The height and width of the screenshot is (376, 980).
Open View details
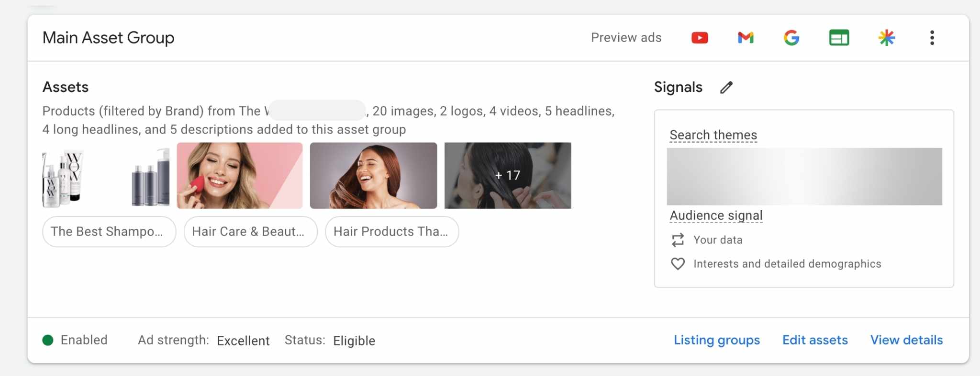pos(906,340)
